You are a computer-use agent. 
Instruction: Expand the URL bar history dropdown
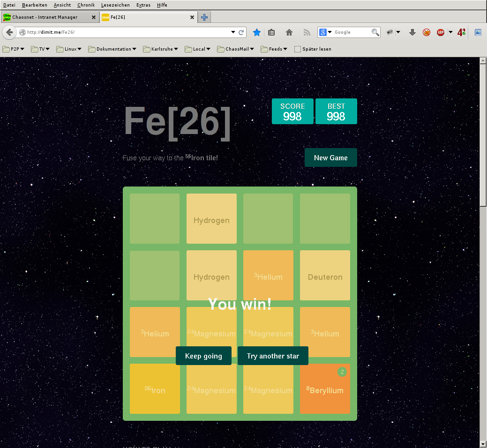tap(233, 32)
